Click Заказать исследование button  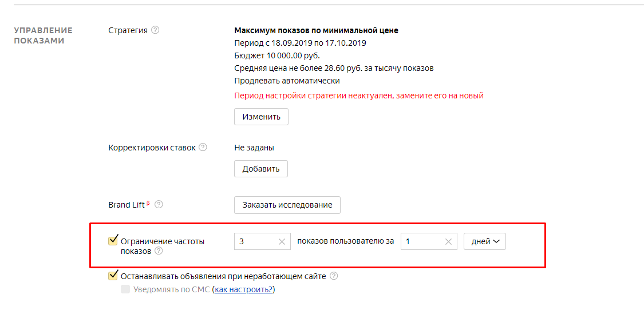287,205
